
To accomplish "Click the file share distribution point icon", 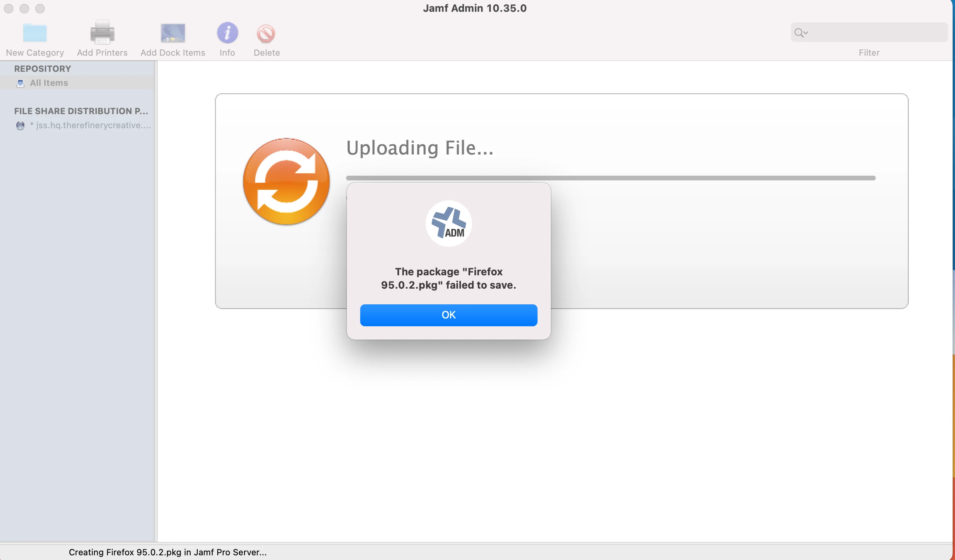I will [x=20, y=125].
